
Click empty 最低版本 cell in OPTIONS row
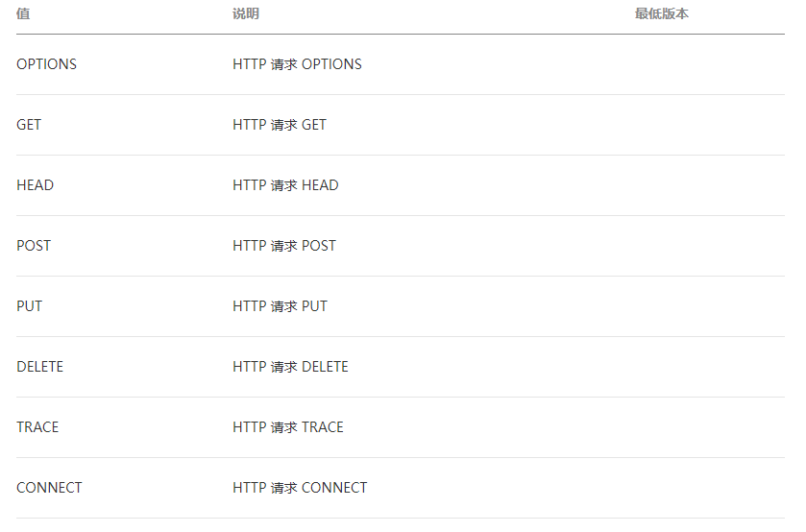pyautogui.click(x=709, y=64)
